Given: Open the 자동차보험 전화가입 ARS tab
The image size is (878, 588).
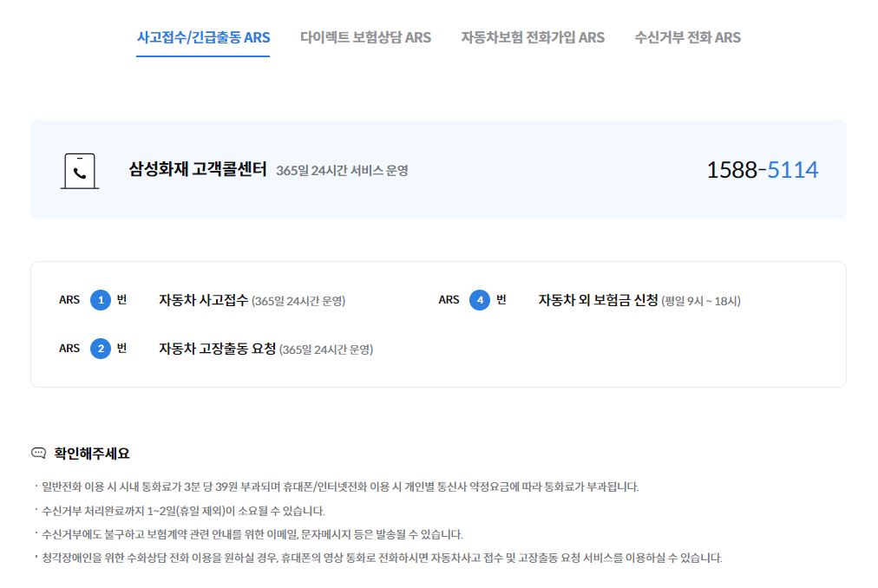Looking at the screenshot, I should [x=533, y=37].
